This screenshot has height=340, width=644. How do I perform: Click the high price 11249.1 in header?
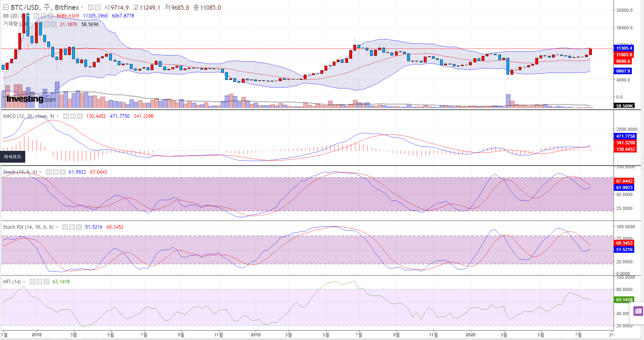pos(150,8)
